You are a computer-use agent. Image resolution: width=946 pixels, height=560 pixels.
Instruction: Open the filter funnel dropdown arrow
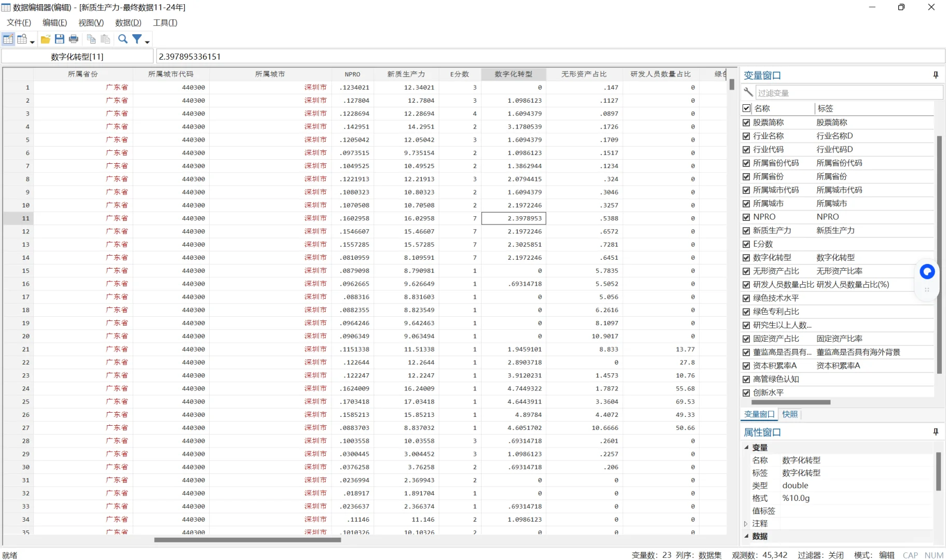147,41
